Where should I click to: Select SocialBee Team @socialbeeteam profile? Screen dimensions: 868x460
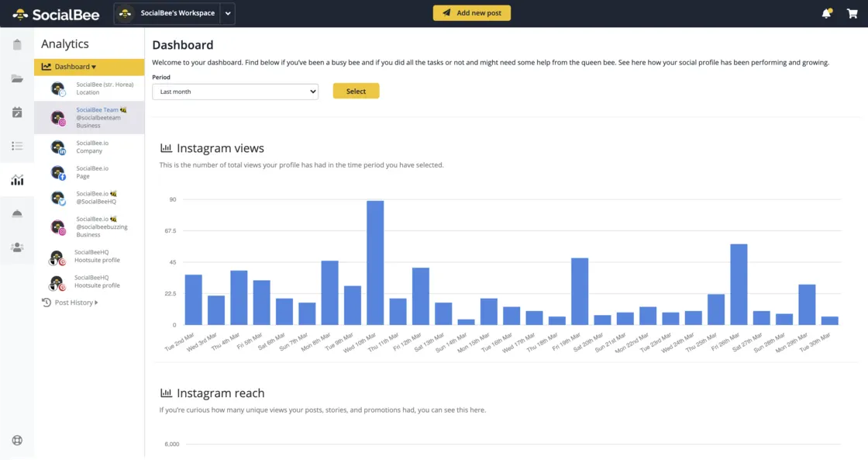pyautogui.click(x=89, y=117)
